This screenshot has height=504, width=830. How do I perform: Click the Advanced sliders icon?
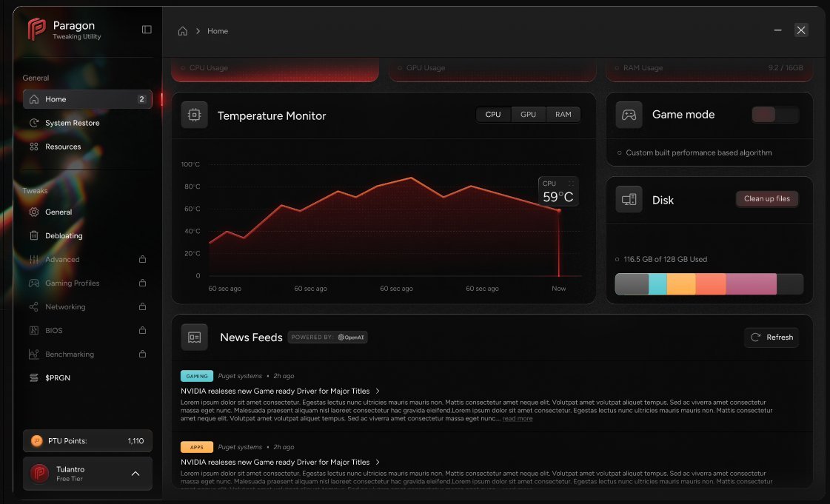(34, 260)
